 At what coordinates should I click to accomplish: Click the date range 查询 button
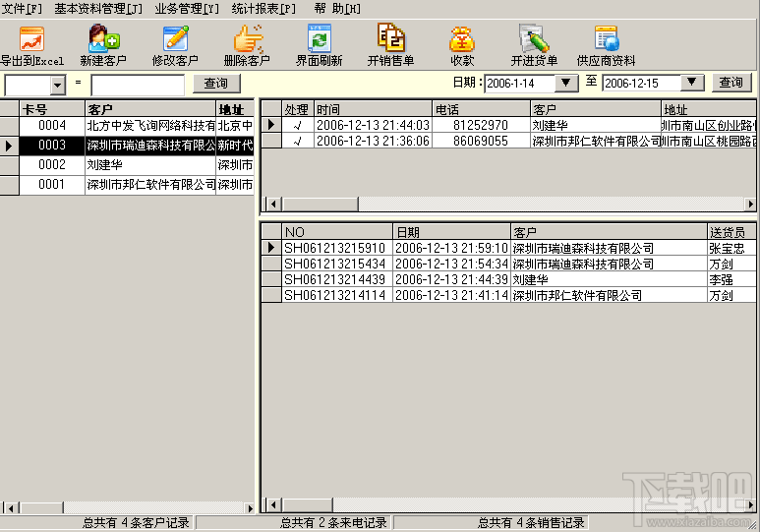pyautogui.click(x=731, y=83)
